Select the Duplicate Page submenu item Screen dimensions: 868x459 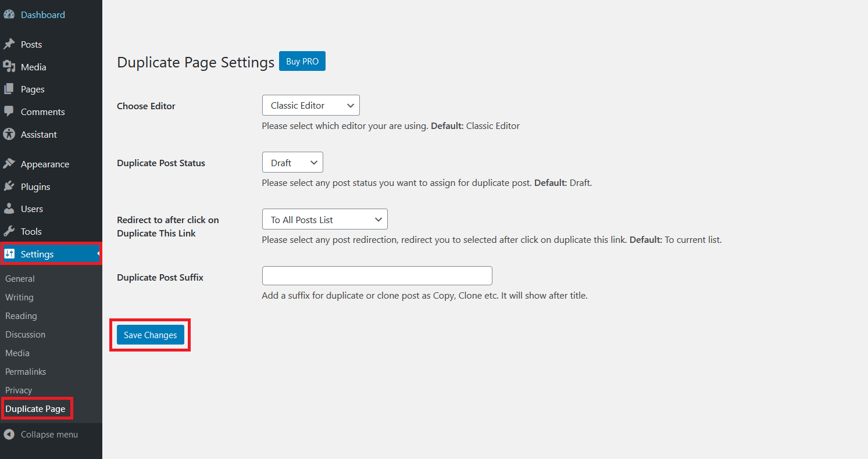(35, 408)
